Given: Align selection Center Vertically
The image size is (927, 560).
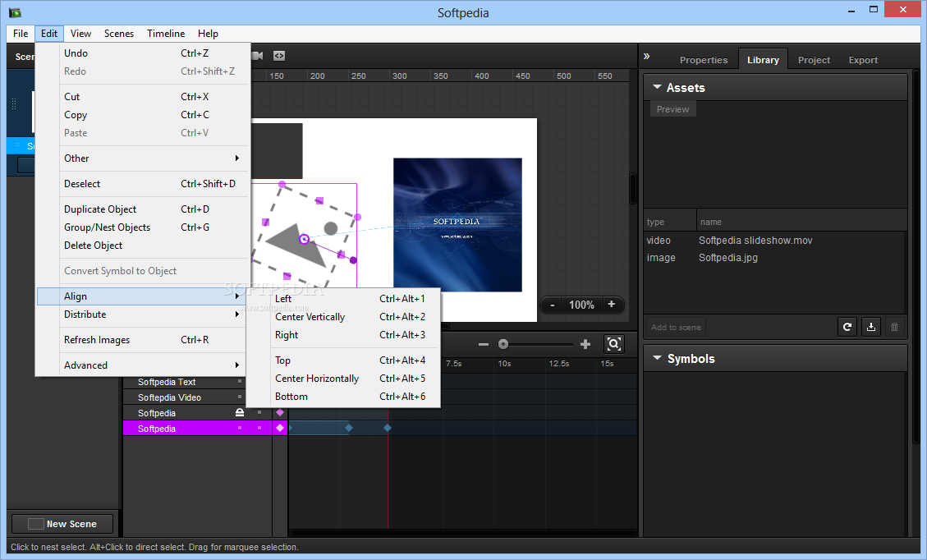Looking at the screenshot, I should tap(343, 317).
